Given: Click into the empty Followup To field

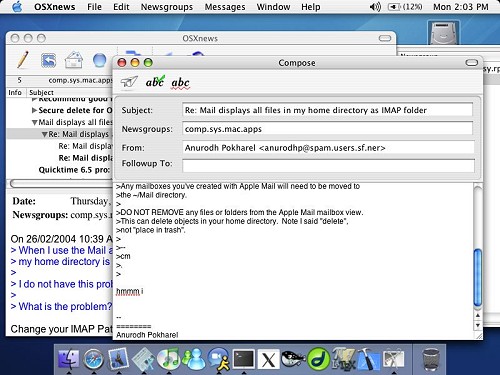Looking at the screenshot, I should pyautogui.click(x=328, y=165).
